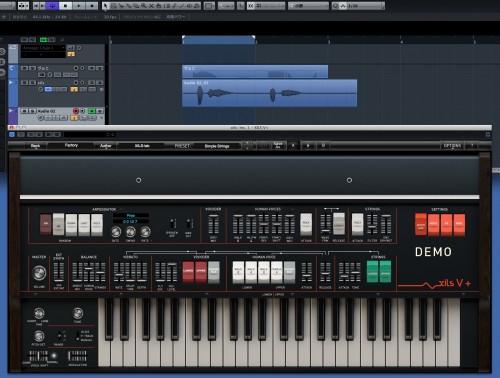Select the Zoom magnifier tool in Cubase toolbar
Viewport: 500px width, 378px height.
pyautogui.click(x=143, y=6)
